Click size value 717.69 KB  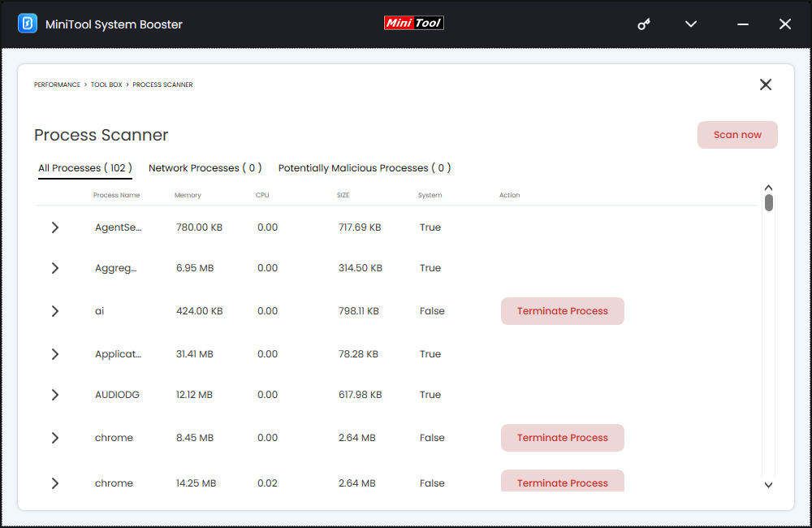click(x=360, y=227)
